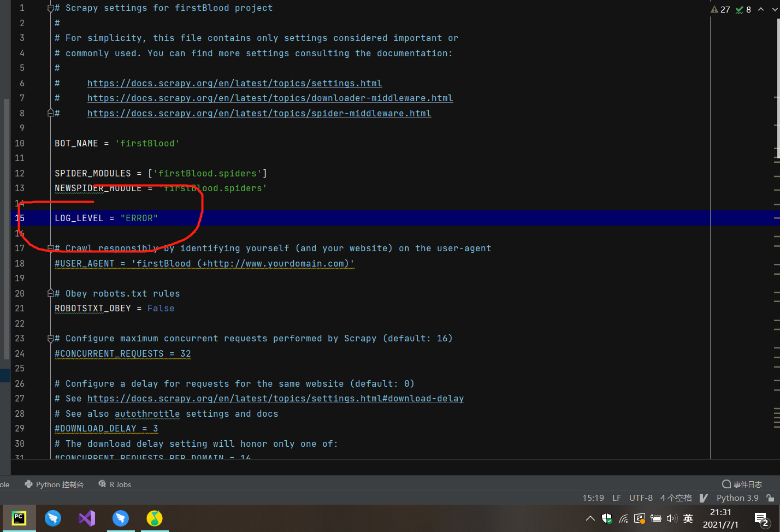Collapse the comment fold at line 20

pyautogui.click(x=50, y=293)
